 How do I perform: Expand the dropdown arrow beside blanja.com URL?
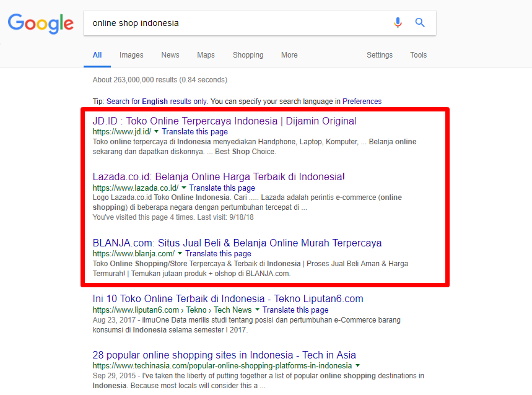click(x=180, y=254)
